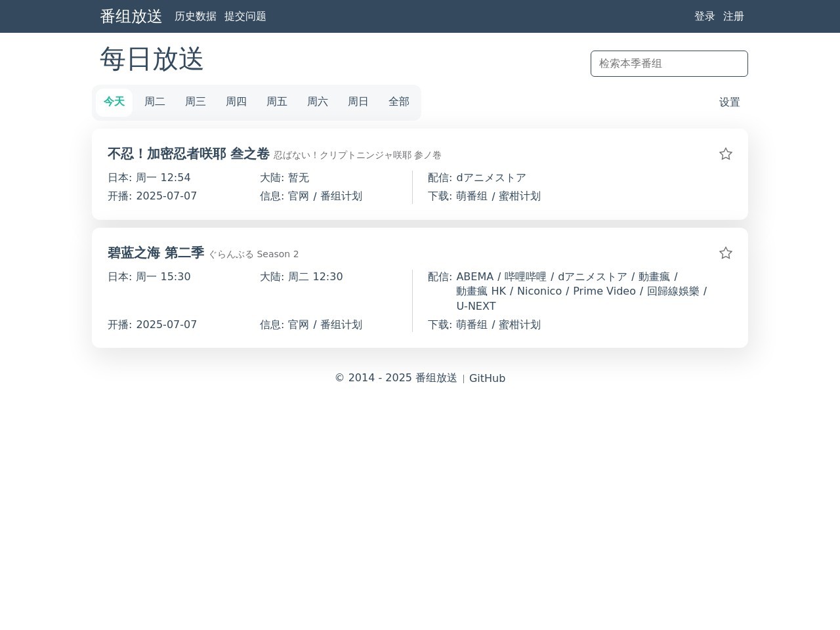Viewport: 840px width, 630px height.
Task: Switch to the 周四 tab
Action: coord(236,102)
